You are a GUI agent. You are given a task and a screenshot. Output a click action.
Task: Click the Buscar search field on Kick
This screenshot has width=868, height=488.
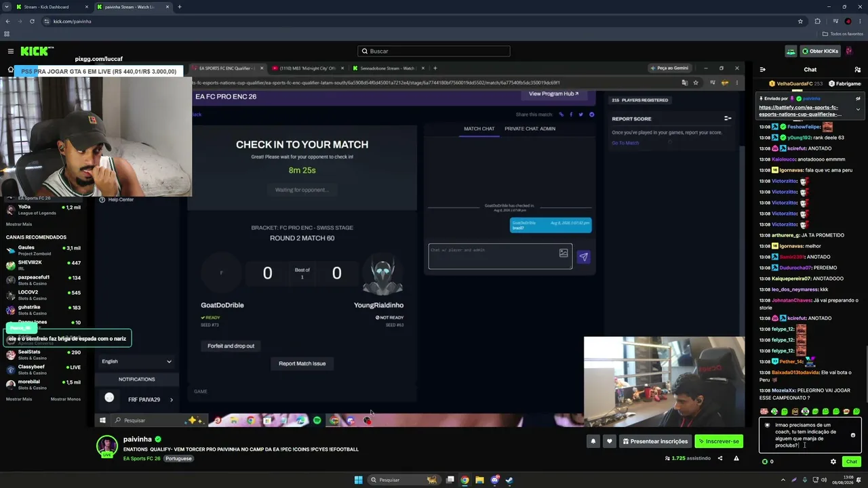click(x=434, y=51)
